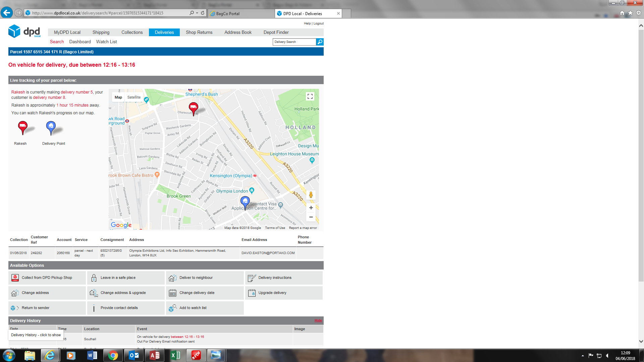Show hidden system tray icons
The image size is (644, 362).
[x=583, y=356]
